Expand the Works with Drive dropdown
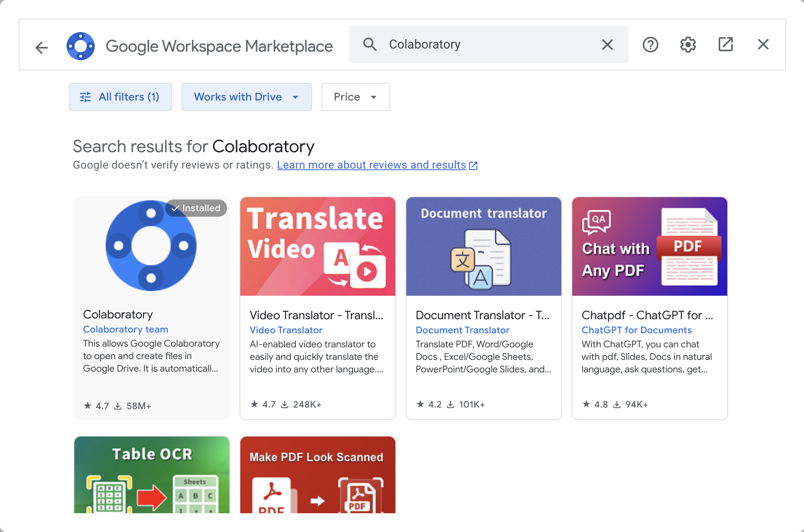The image size is (804, 532). point(247,97)
